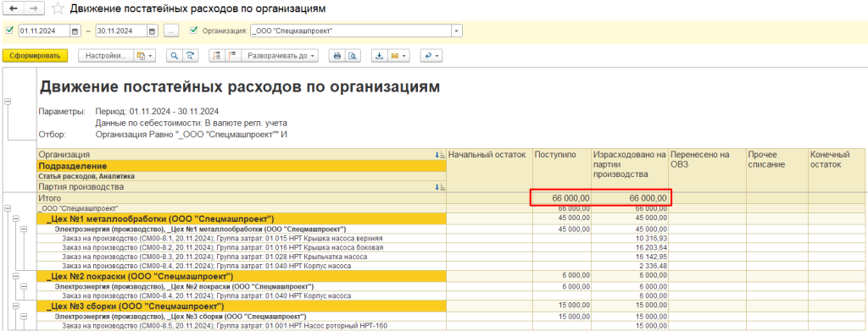
Task: Click Подразделение header row
Action: [x=242, y=166]
